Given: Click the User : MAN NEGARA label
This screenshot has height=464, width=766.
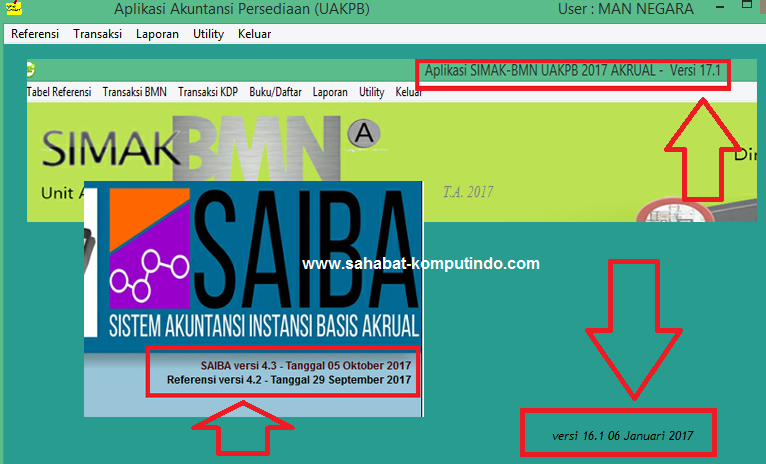Looking at the screenshot, I should 626,9.
